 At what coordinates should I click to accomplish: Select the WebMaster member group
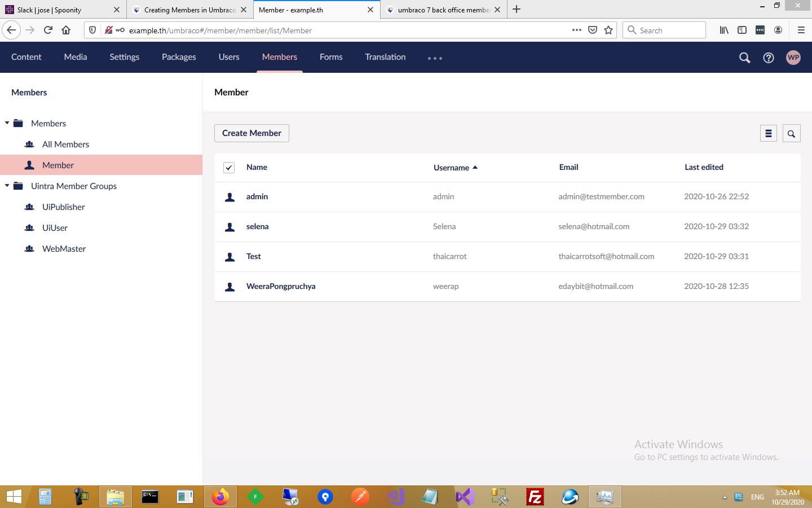(x=64, y=249)
